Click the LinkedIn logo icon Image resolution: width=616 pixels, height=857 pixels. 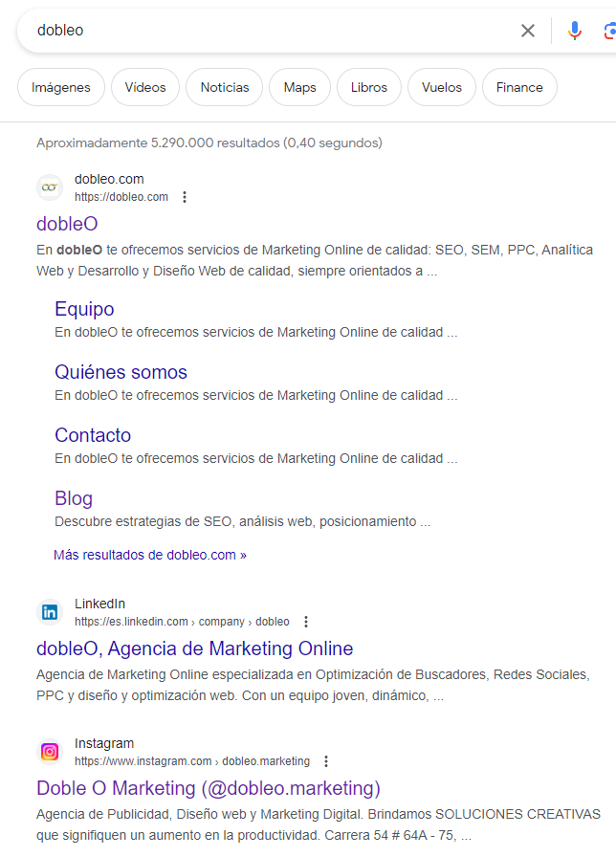(50, 612)
